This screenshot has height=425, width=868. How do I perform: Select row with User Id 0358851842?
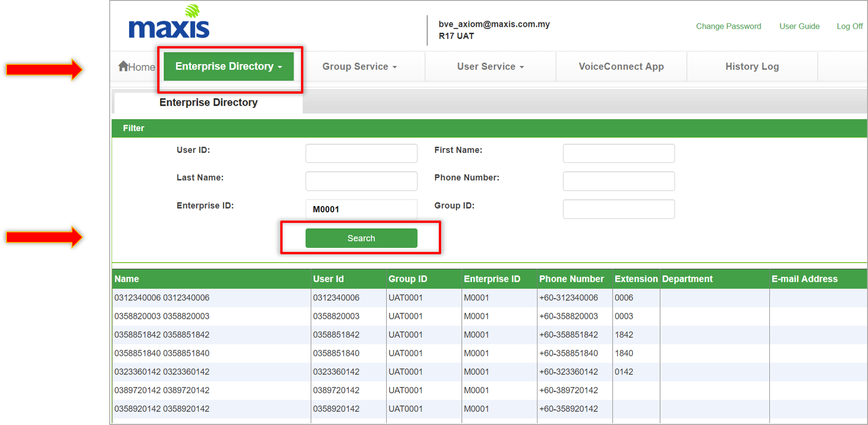[x=336, y=335]
